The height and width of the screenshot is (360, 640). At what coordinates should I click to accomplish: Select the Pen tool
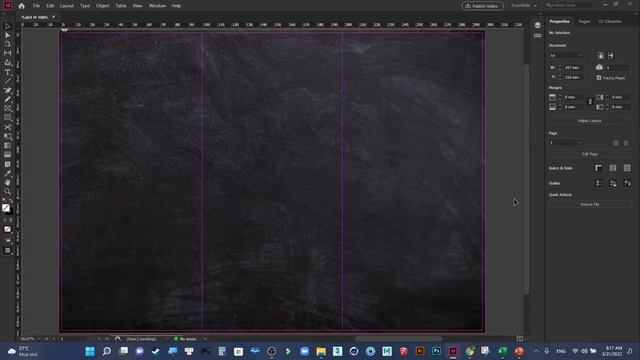(x=7, y=90)
